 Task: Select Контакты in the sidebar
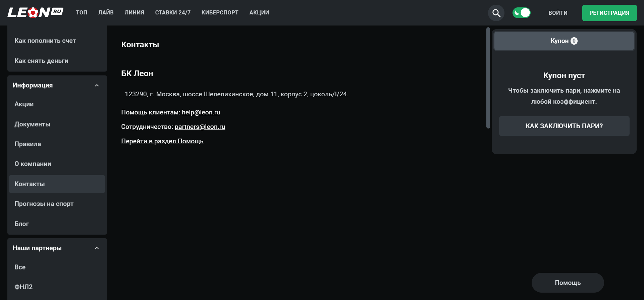[x=57, y=184]
